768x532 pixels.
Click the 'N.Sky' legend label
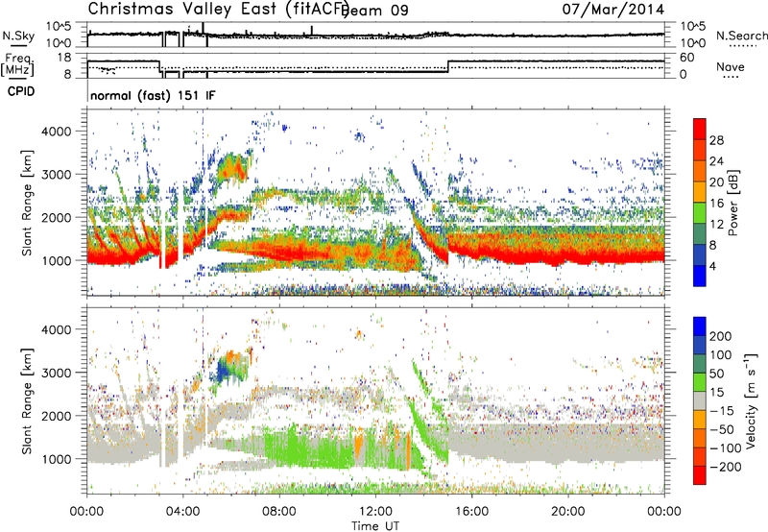18,36
